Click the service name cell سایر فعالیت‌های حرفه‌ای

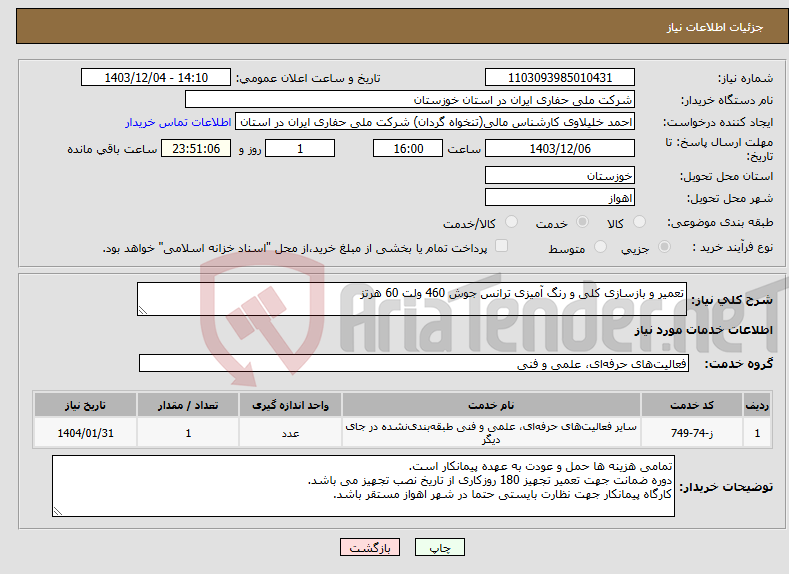[491, 433]
